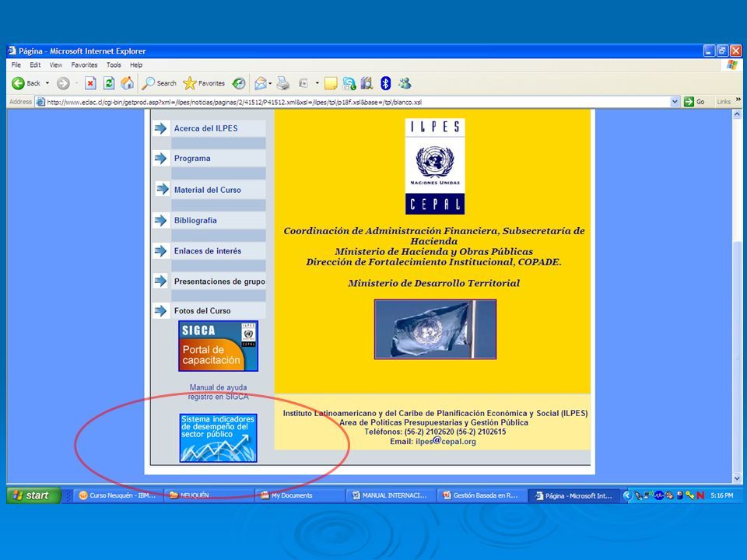This screenshot has width=747, height=560.
Task: Click the page scrollbar up arrow
Action: (x=737, y=114)
